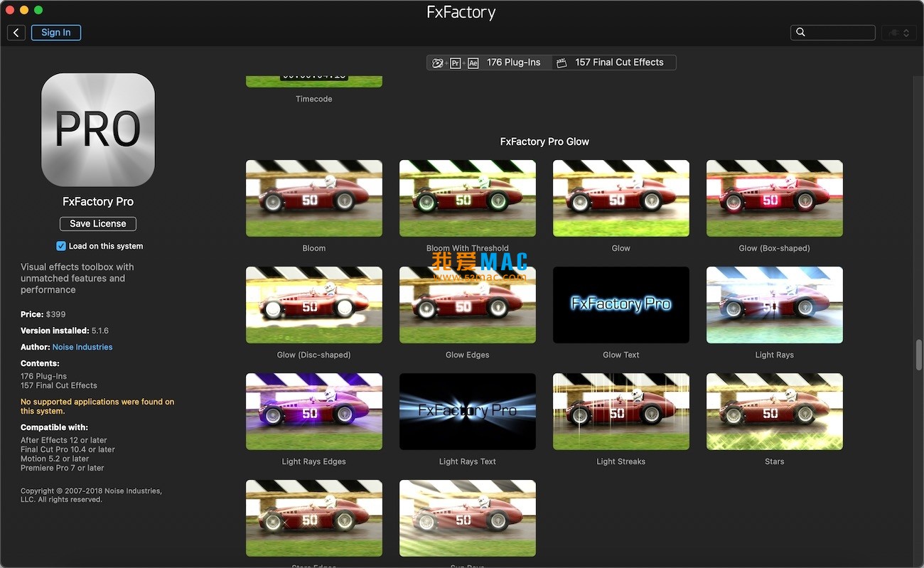Click the After Effects 12 or later text

64,440
